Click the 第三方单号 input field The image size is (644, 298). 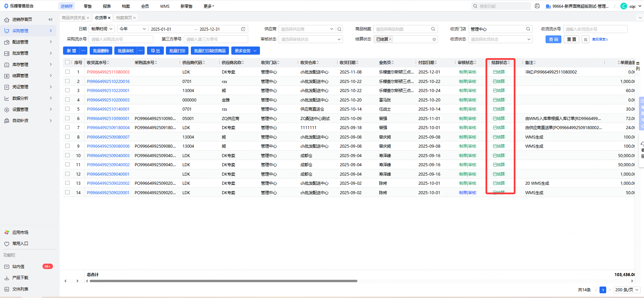tap(216, 39)
